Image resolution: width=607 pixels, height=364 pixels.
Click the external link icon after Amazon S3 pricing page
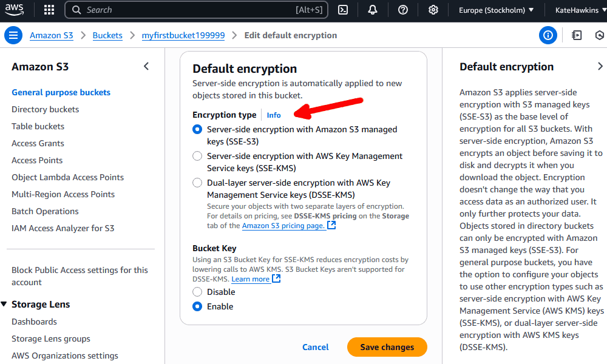(332, 225)
